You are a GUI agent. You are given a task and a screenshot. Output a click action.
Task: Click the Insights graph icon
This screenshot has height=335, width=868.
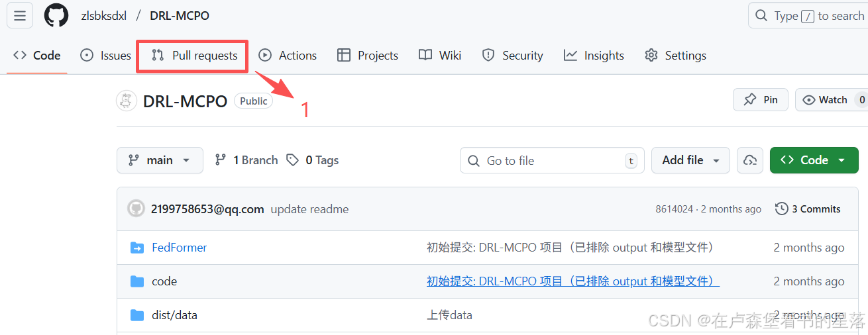click(x=570, y=56)
